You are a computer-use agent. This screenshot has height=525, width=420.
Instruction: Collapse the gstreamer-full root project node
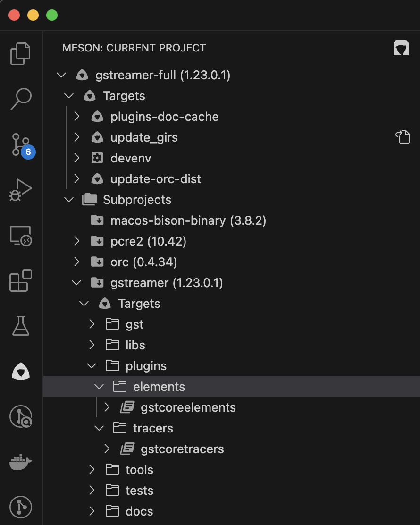61,75
